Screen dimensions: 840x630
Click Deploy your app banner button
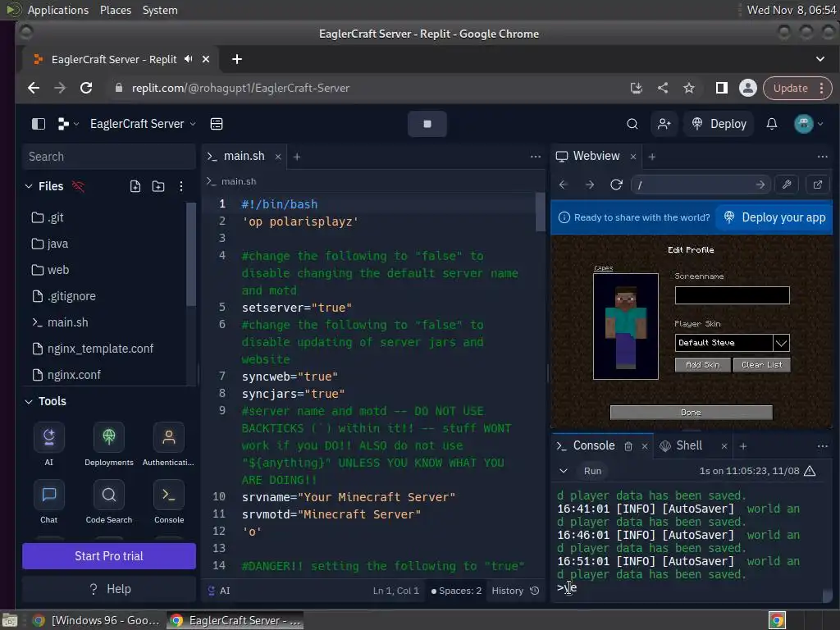(774, 217)
